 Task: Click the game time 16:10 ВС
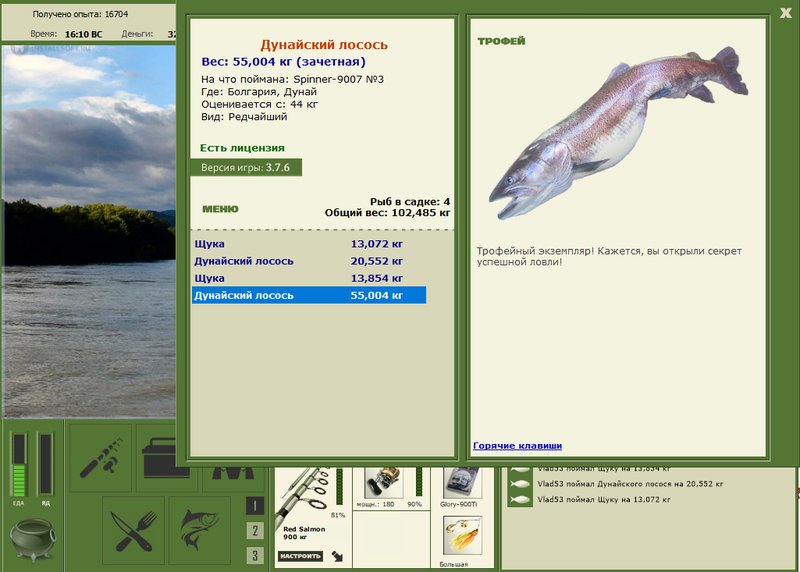[83, 34]
